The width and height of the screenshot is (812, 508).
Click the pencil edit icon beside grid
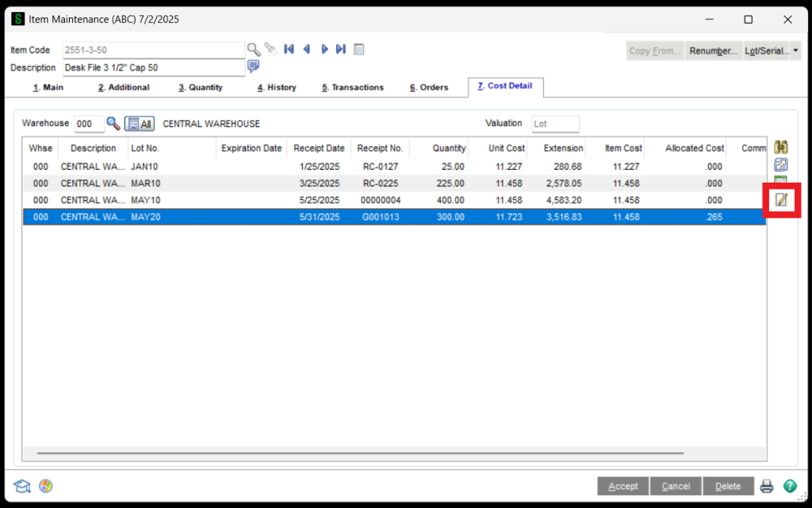(x=781, y=199)
